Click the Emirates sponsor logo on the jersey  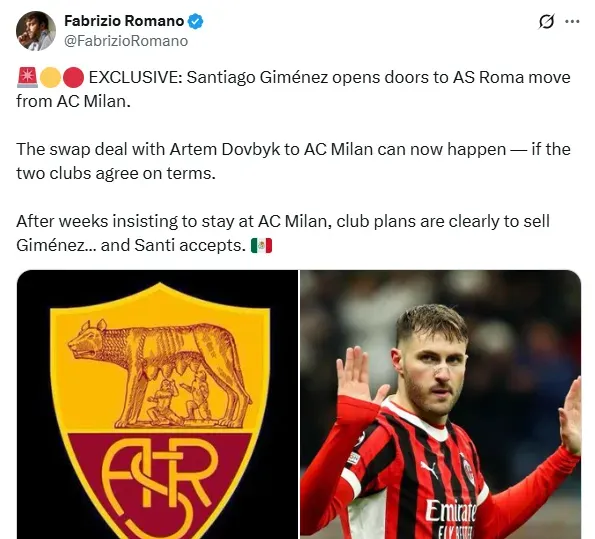[x=451, y=511]
